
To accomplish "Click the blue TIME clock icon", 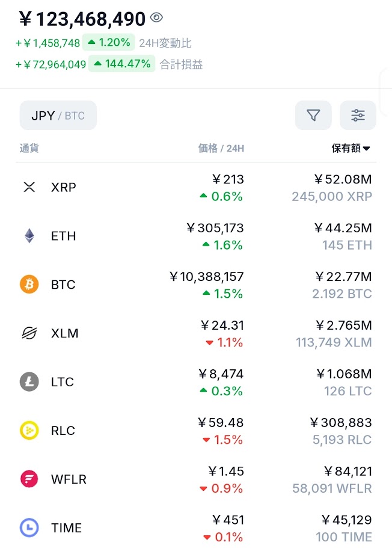I will point(29,528).
